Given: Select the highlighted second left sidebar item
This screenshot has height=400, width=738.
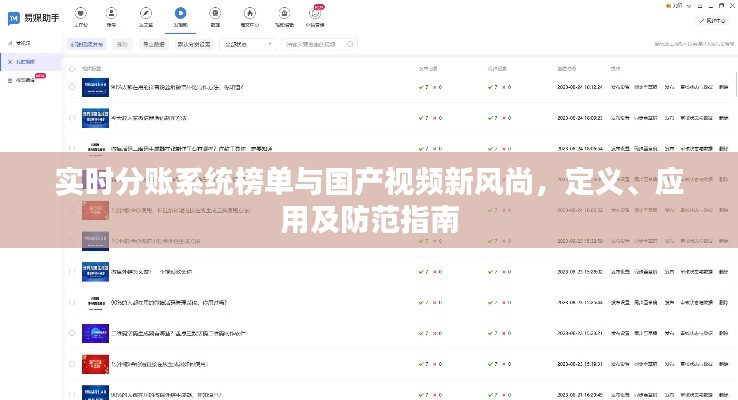Looking at the screenshot, I should (28, 62).
